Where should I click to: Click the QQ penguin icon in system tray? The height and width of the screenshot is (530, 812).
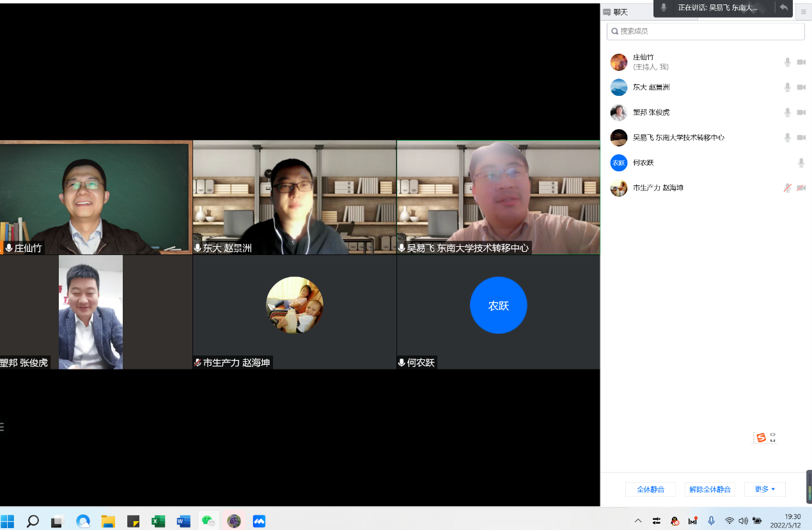(675, 521)
